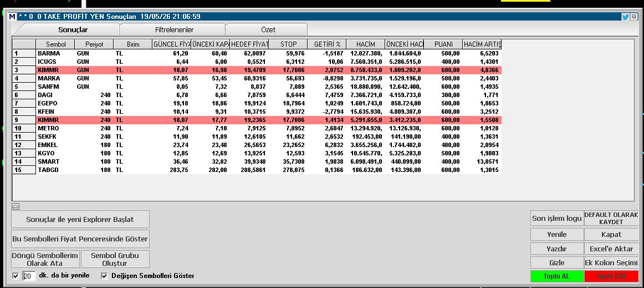Click row number 1 header cell
Screen dimensions: 644x288
(24, 53)
